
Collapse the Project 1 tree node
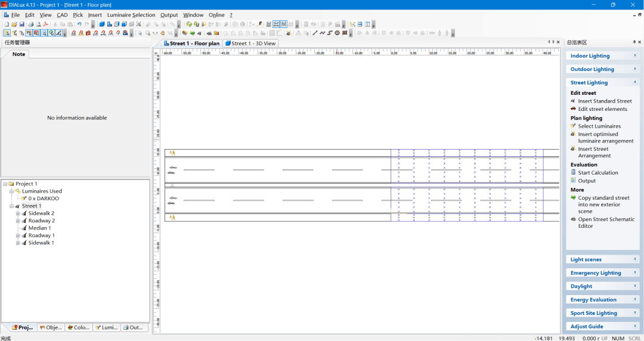pos(5,184)
